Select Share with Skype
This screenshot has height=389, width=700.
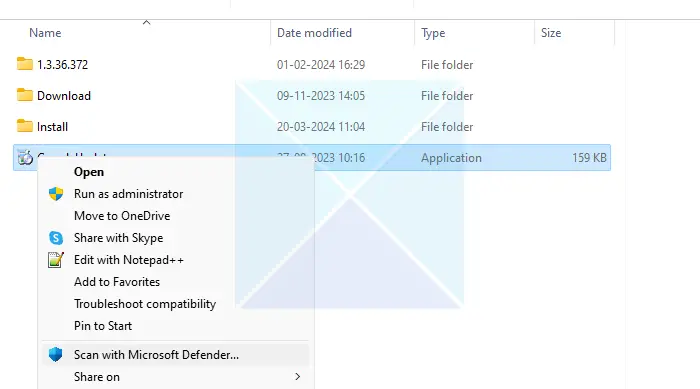click(118, 238)
